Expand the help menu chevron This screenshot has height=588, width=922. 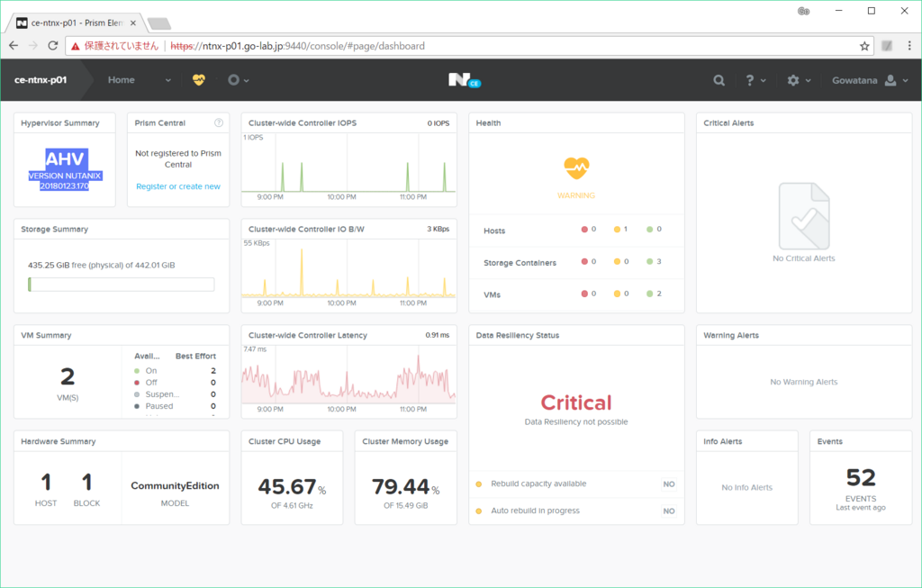click(x=764, y=80)
